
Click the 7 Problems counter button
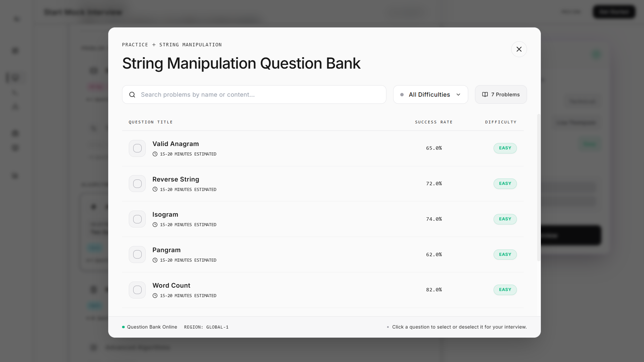tap(501, 95)
